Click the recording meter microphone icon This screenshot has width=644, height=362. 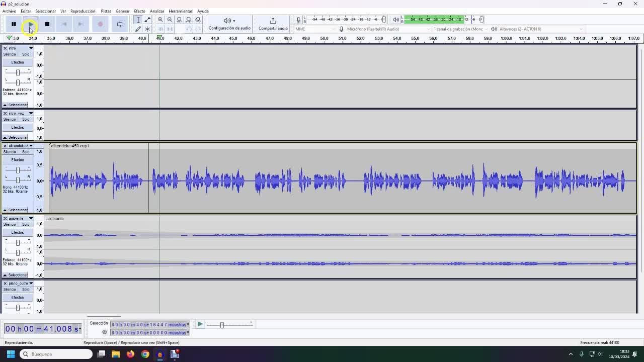[298, 20]
